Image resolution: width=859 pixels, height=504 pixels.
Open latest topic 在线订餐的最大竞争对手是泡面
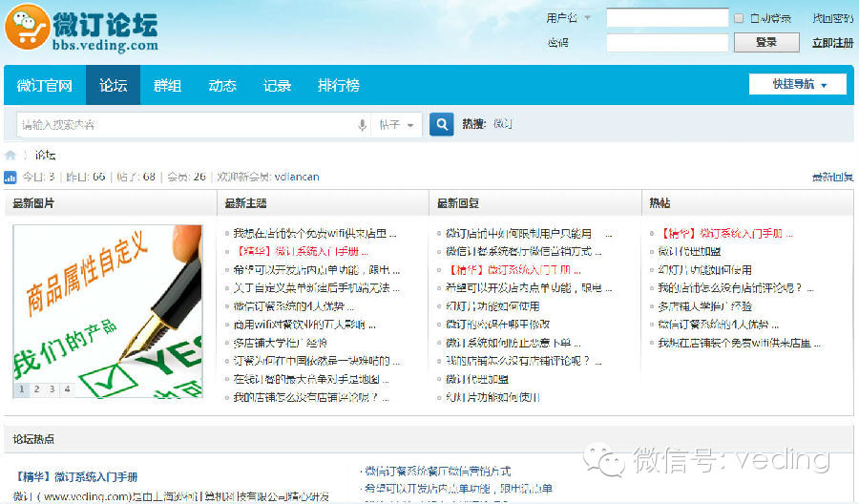[x=310, y=379]
